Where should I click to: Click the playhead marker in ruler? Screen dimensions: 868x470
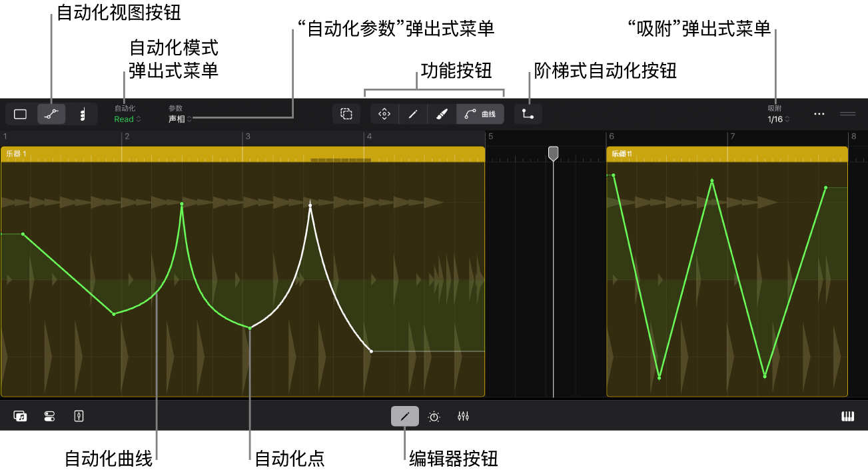point(554,153)
